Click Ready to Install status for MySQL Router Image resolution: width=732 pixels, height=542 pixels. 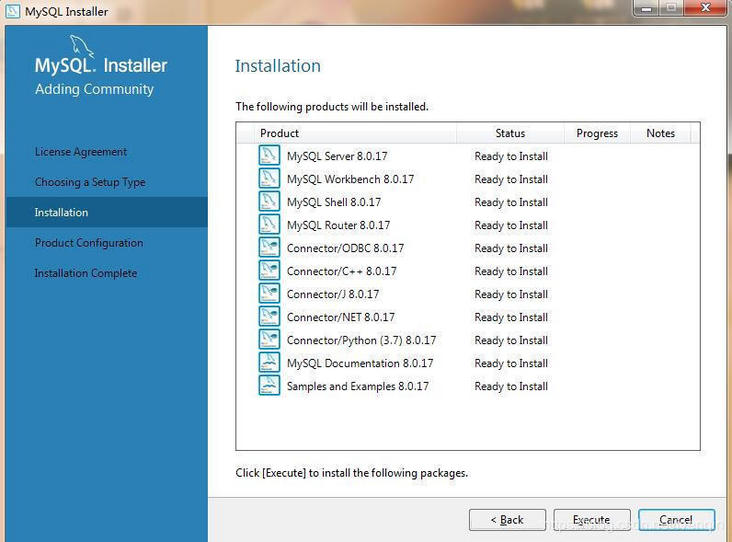click(511, 225)
